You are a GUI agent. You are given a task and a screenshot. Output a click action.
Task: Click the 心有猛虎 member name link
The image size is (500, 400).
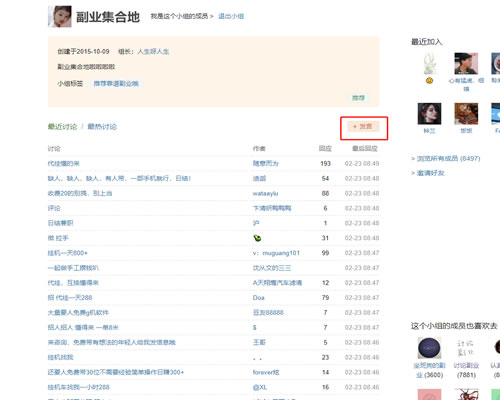(x=466, y=85)
